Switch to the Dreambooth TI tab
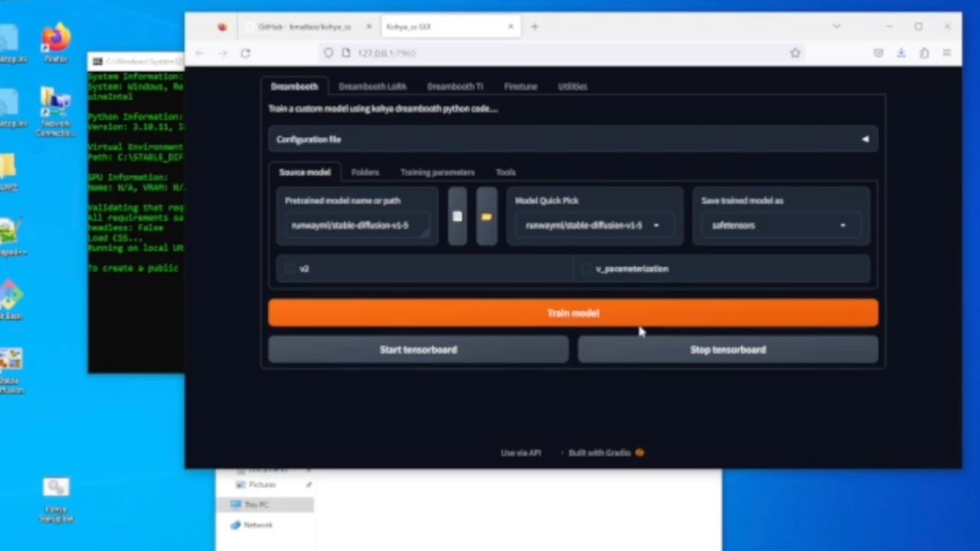980x551 pixels. [456, 86]
